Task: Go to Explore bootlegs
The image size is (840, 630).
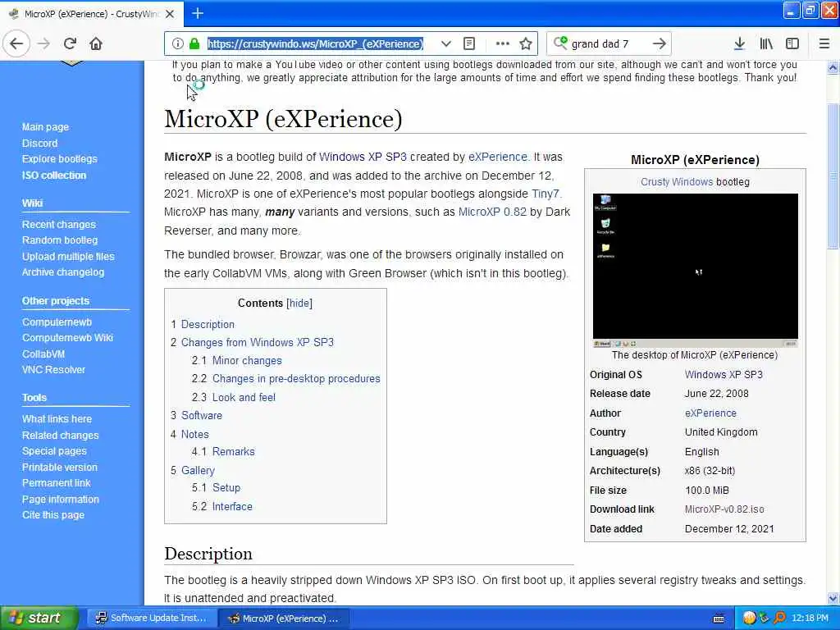Action: 59,159
